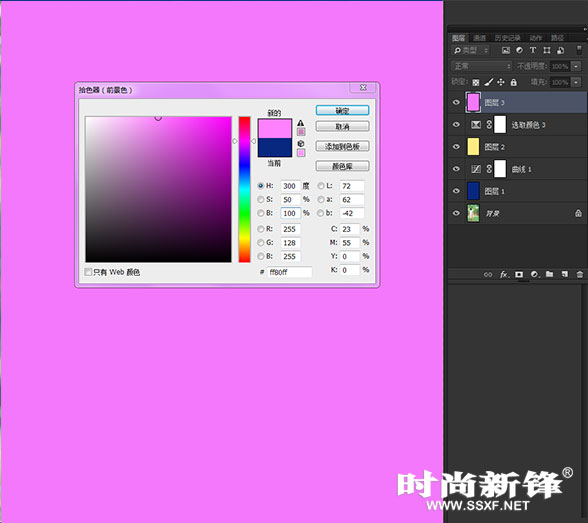
Task: Click the 确定 button
Action: [x=342, y=110]
